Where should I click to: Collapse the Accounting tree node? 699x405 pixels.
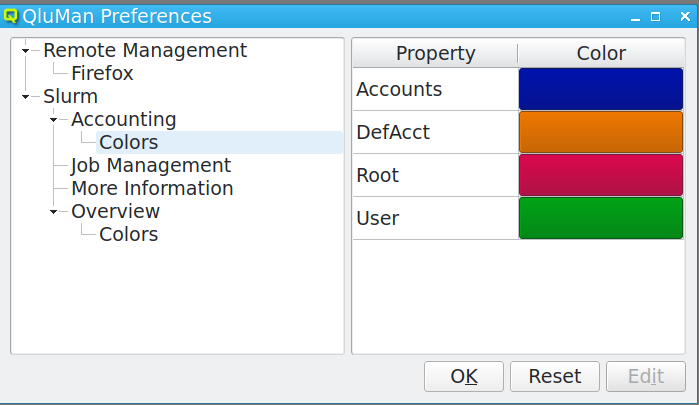point(53,120)
